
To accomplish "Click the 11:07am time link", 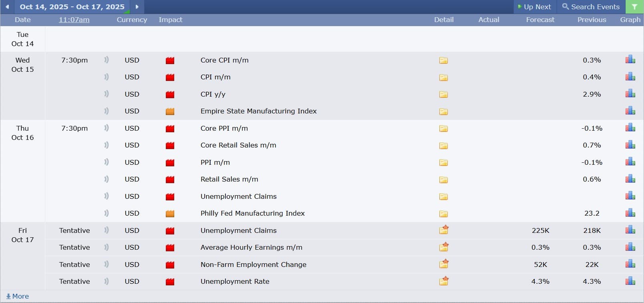I will coord(74,20).
